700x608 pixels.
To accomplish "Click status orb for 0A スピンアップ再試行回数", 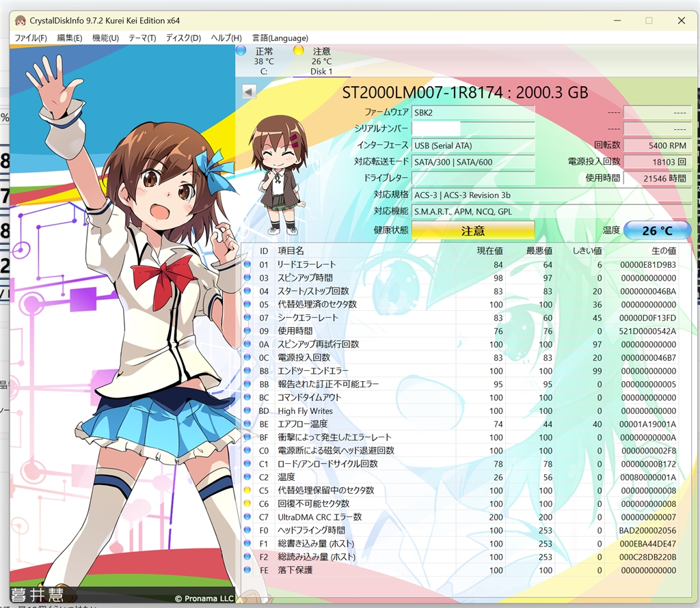I will click(247, 344).
